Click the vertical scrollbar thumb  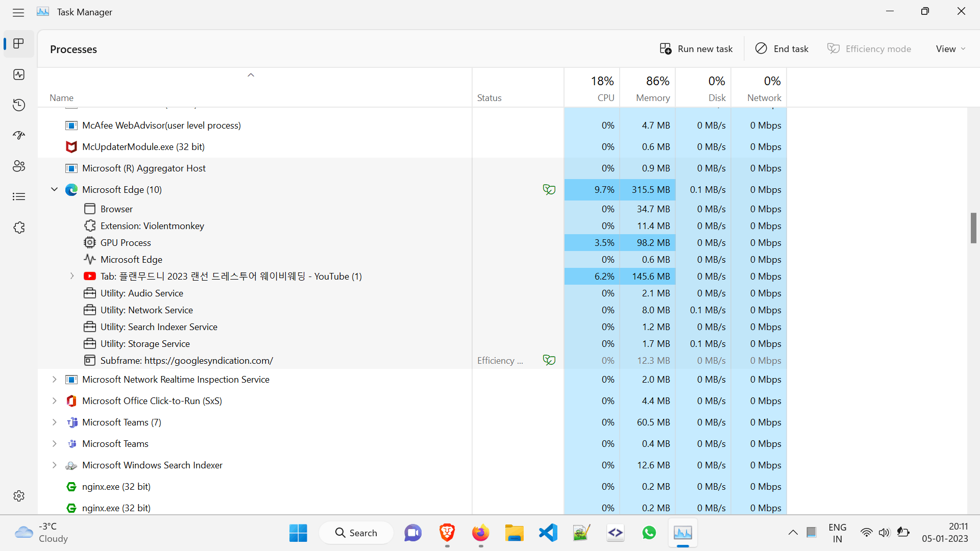[x=973, y=228]
